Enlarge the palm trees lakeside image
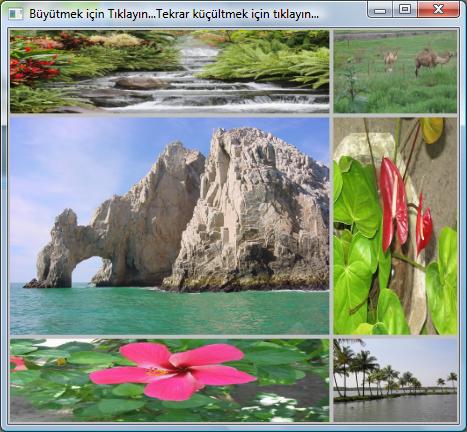 click(395, 380)
